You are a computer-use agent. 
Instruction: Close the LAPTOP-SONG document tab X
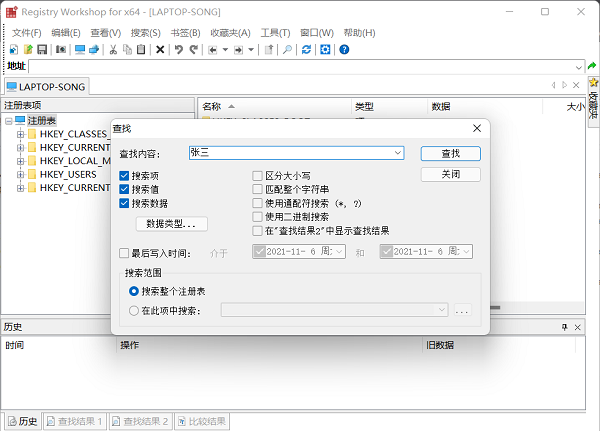576,85
